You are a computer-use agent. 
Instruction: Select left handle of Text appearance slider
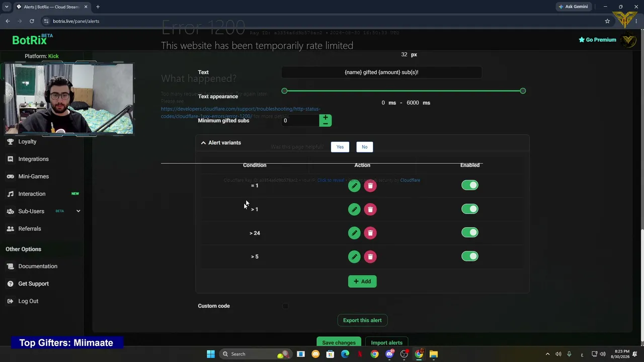click(x=284, y=91)
